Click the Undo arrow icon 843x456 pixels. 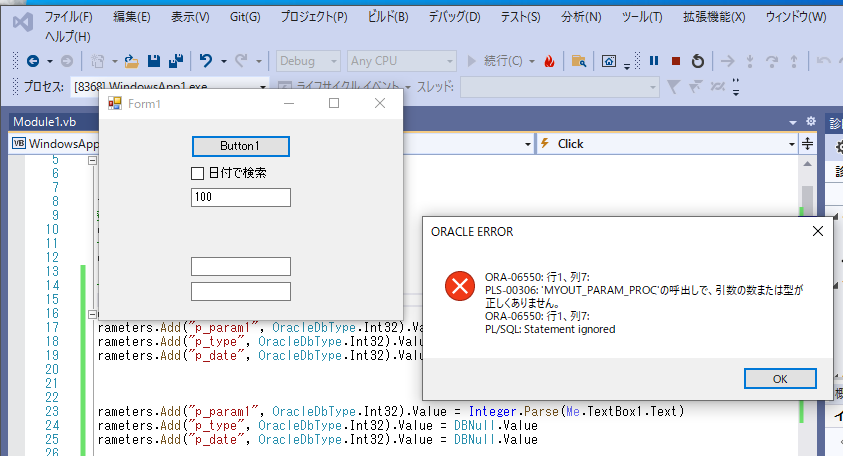[x=205, y=61]
